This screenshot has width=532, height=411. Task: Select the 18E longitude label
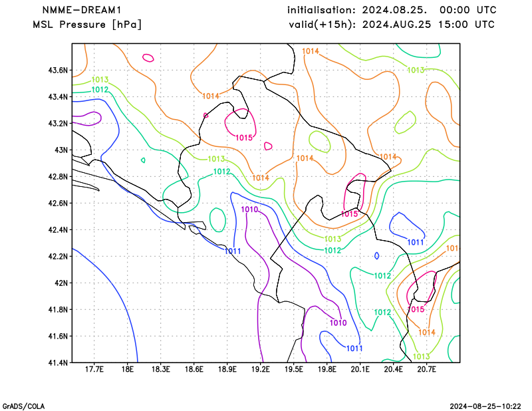coord(127,369)
